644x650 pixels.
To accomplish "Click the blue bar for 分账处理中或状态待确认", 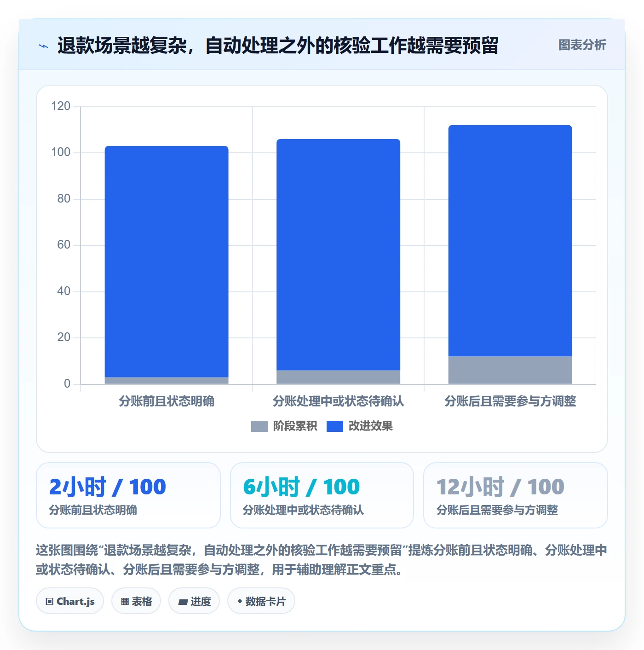I will [338, 255].
